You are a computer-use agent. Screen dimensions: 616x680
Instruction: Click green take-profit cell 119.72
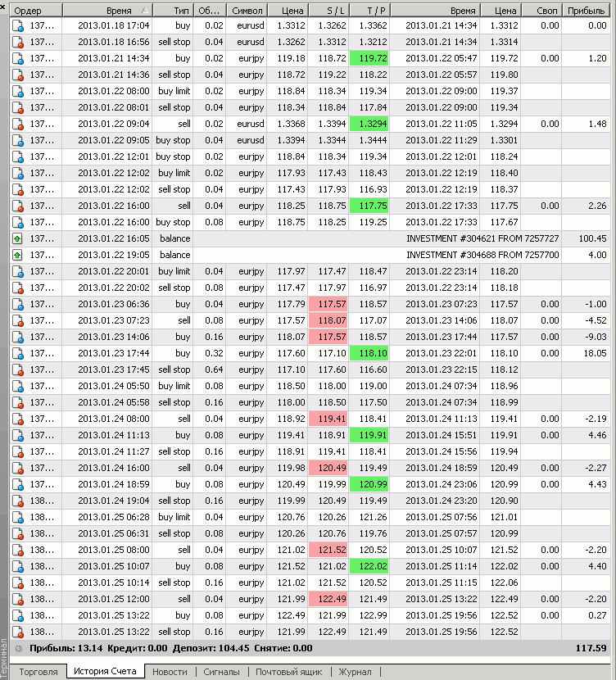pos(369,58)
